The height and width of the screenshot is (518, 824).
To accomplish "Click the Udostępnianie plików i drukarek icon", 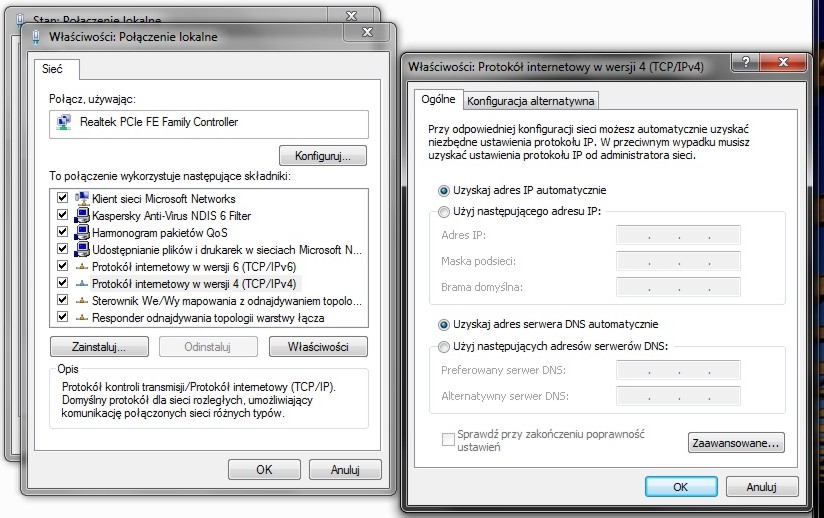I will (x=82, y=250).
